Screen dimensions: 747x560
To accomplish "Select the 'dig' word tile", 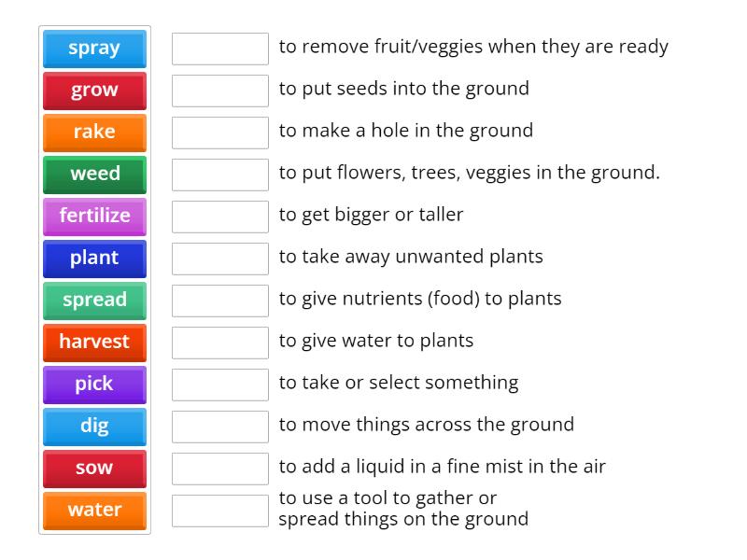I will 93,427.
